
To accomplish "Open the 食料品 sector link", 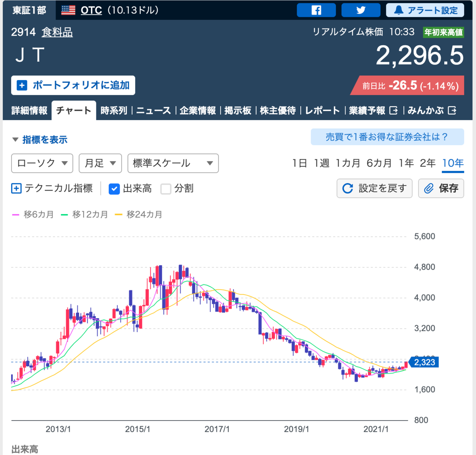I will click(x=57, y=32).
